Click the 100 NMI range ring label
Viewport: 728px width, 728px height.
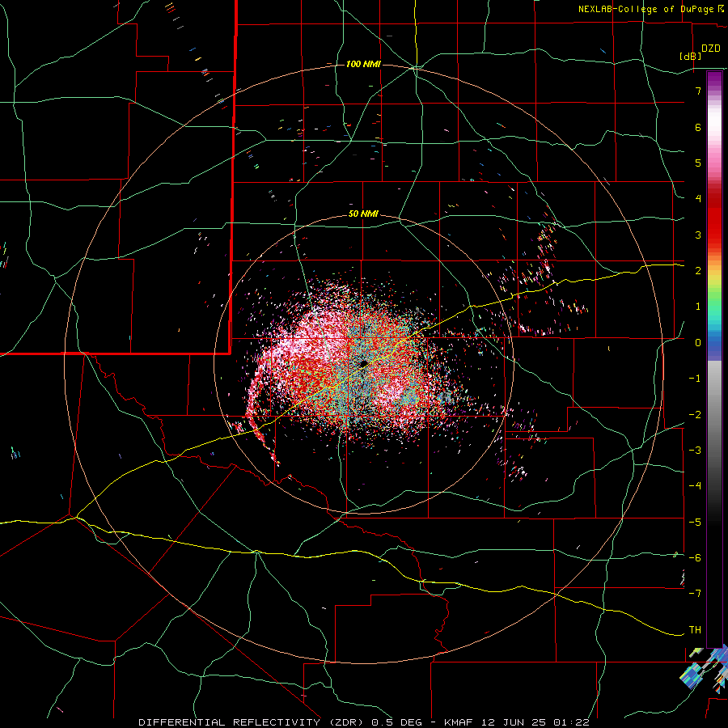[363, 64]
